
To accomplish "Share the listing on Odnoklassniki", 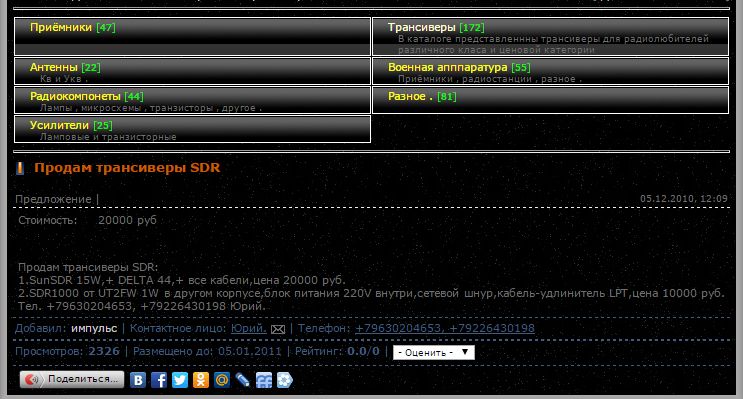I will [x=200, y=380].
